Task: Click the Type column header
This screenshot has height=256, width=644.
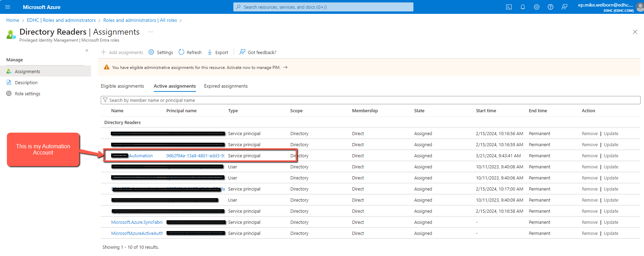Action: pos(233,111)
